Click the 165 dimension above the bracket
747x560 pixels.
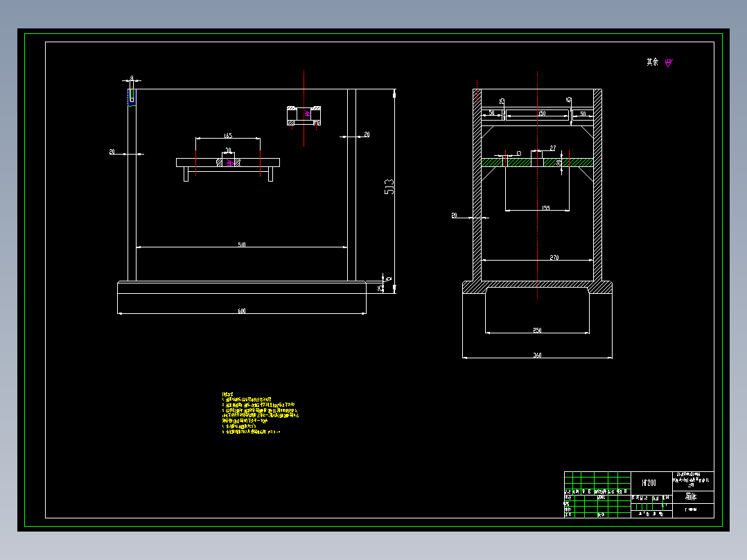point(228,136)
